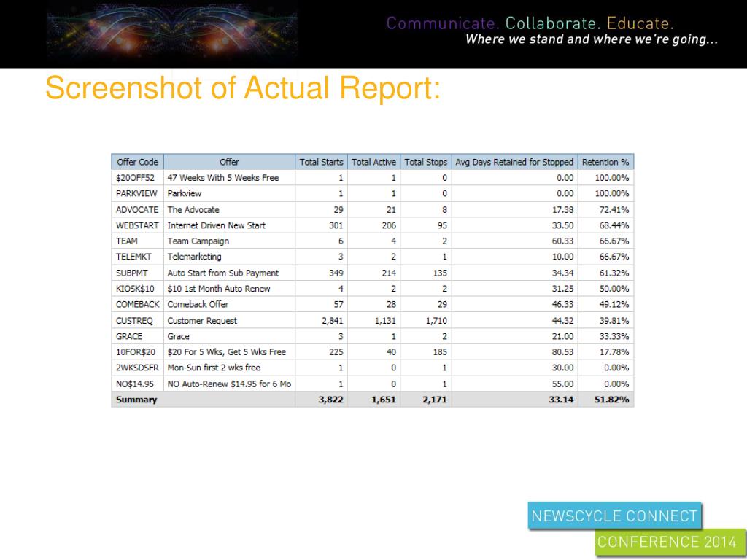Click '$20 For 5 Wks, Get 5 Wks Free'
The image size is (747, 560).
(227, 352)
